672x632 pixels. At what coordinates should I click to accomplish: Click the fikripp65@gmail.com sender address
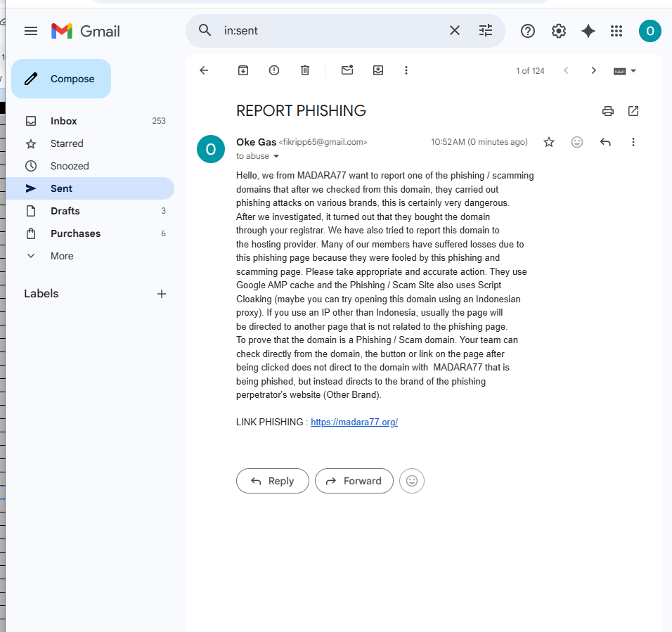(x=323, y=142)
